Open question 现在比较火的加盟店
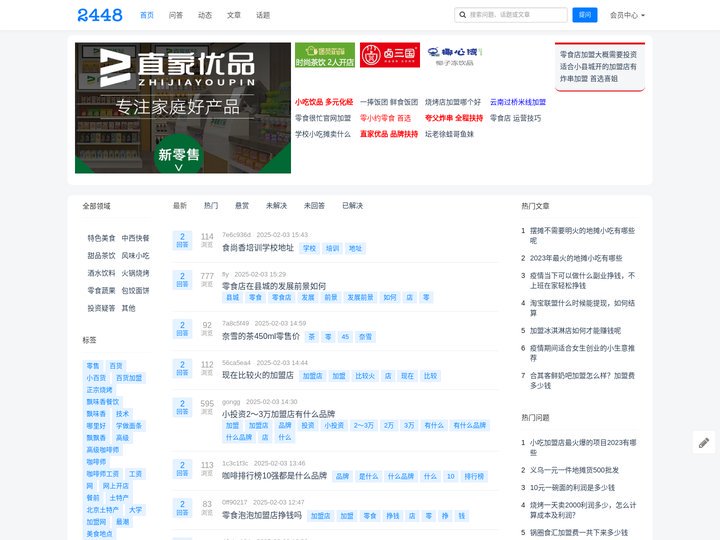 [258, 376]
